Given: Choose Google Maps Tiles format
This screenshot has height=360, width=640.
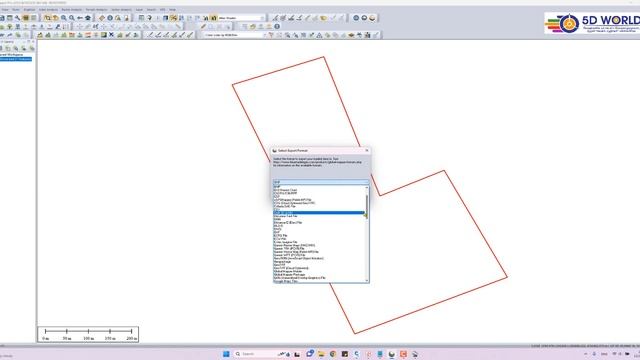Looking at the screenshot, I should [x=285, y=281].
